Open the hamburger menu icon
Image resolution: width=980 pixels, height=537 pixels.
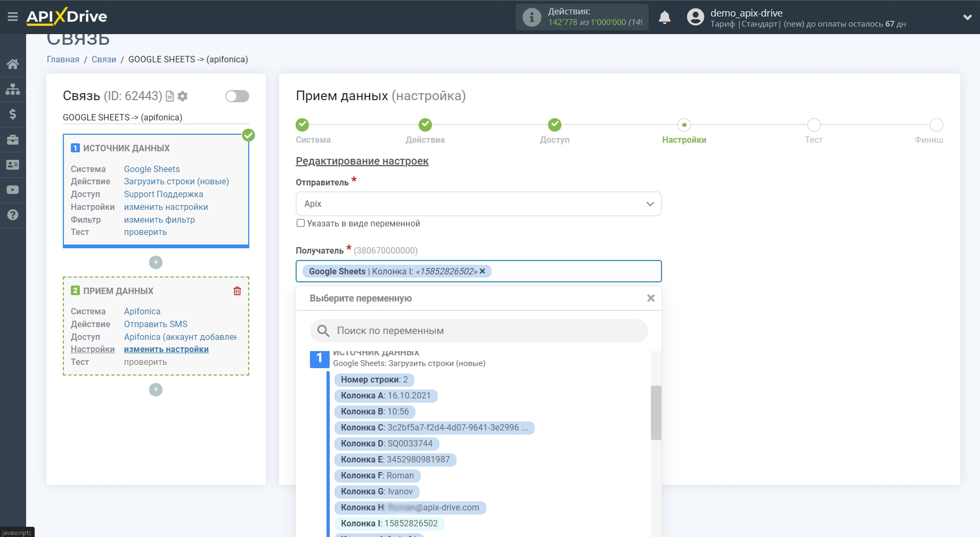click(13, 17)
